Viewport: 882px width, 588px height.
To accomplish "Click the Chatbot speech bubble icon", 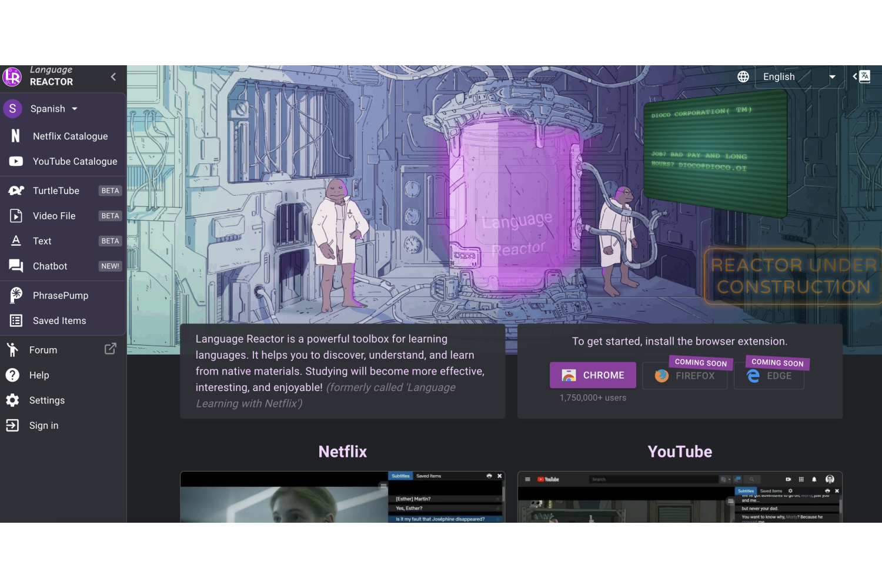I will point(16,266).
